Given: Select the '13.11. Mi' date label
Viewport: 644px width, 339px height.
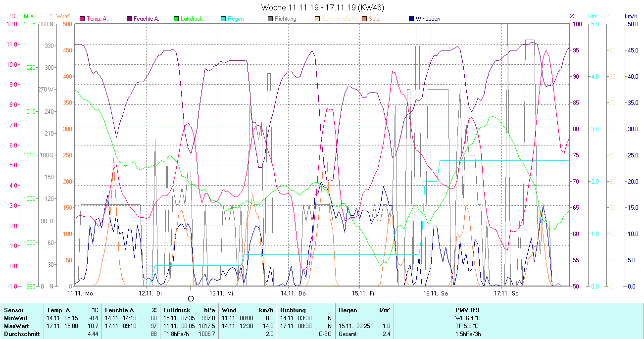Looking at the screenshot, I should [x=221, y=293].
